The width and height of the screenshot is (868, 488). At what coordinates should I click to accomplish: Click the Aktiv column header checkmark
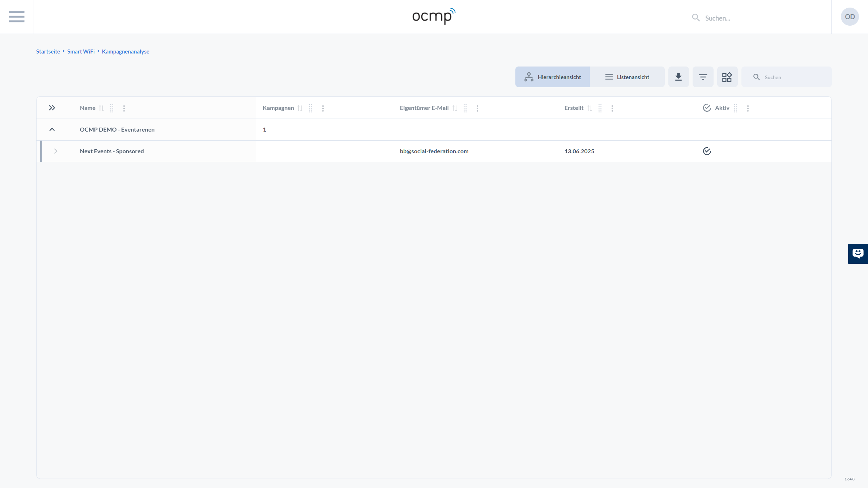707,108
